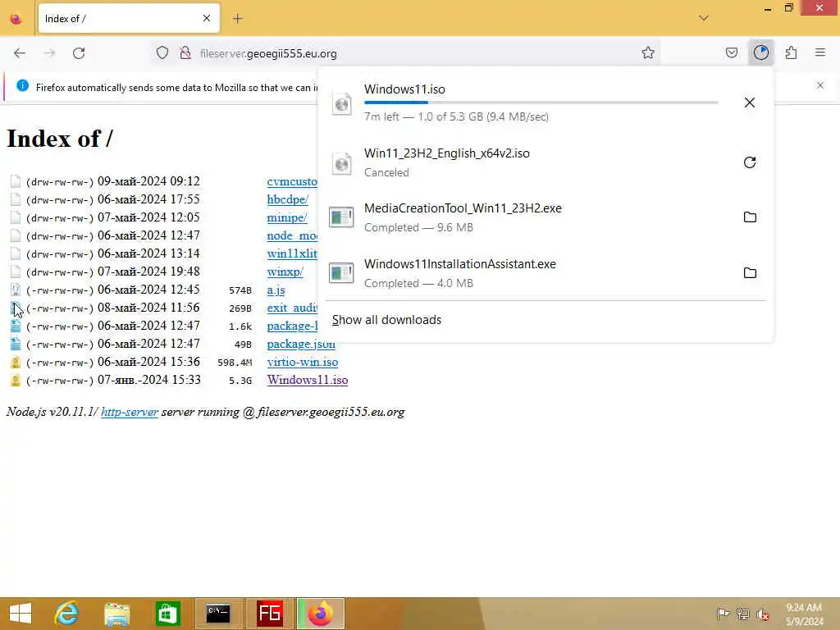
Task: Toggle the Downloads panel toolbar button
Action: click(x=760, y=52)
